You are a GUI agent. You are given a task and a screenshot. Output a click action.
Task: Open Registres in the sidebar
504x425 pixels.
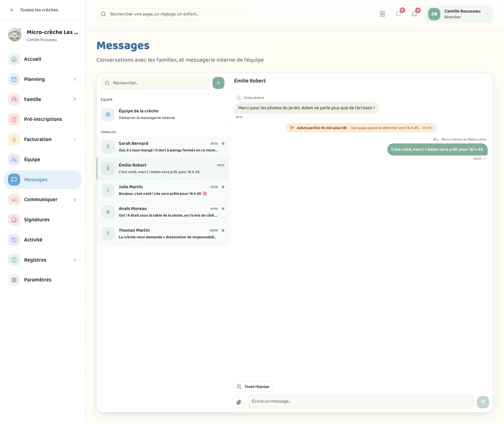[x=43, y=260]
